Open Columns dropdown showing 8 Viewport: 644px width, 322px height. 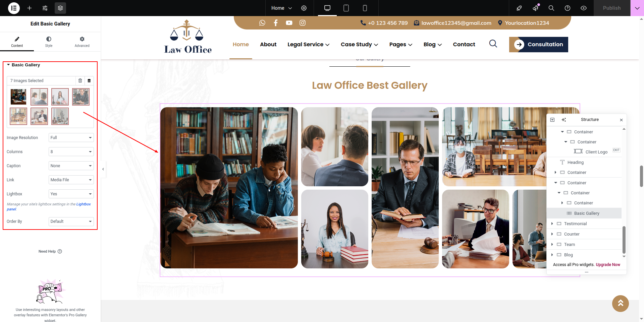pos(71,152)
